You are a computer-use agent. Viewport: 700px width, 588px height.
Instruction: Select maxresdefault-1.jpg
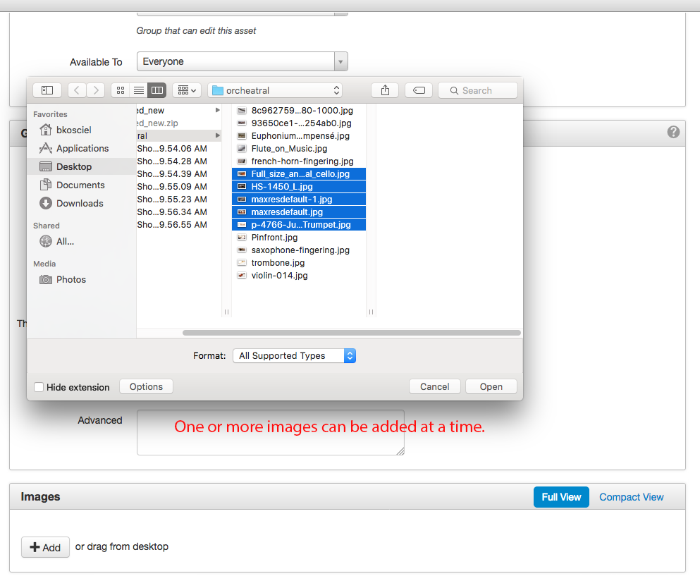click(x=299, y=200)
